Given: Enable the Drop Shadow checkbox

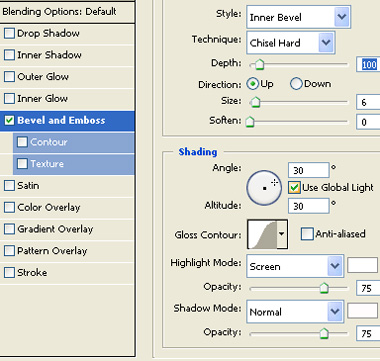Looking at the screenshot, I should [x=9, y=33].
